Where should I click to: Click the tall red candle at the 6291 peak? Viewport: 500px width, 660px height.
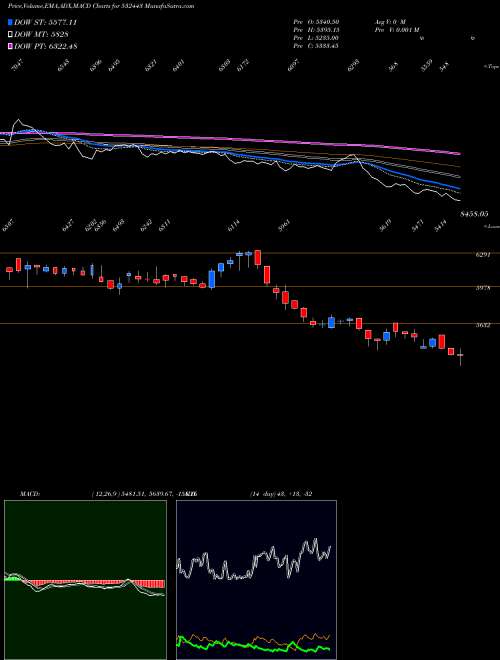[x=258, y=258]
